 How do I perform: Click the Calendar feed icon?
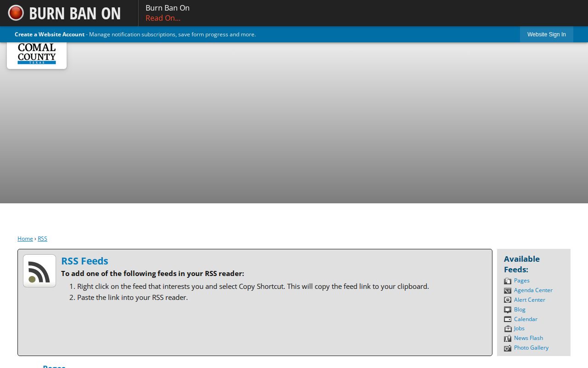[x=508, y=319]
